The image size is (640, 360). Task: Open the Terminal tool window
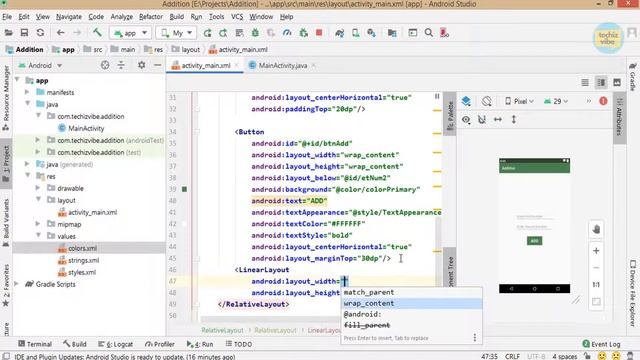(x=35, y=344)
